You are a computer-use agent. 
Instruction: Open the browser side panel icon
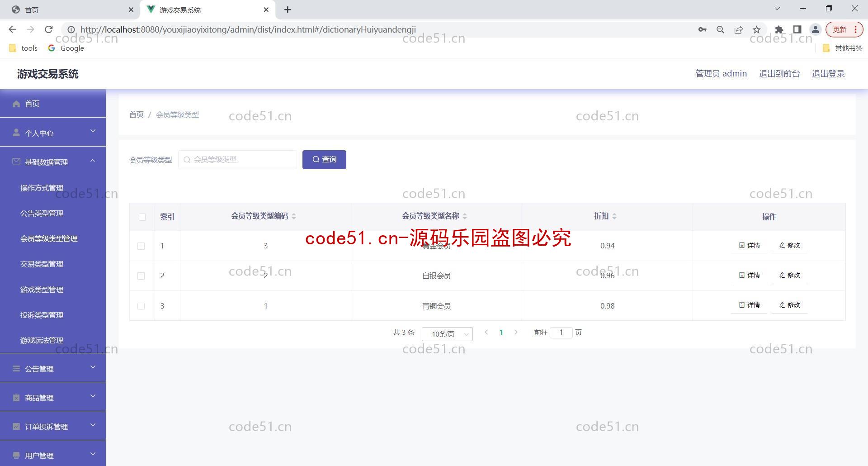(x=797, y=29)
